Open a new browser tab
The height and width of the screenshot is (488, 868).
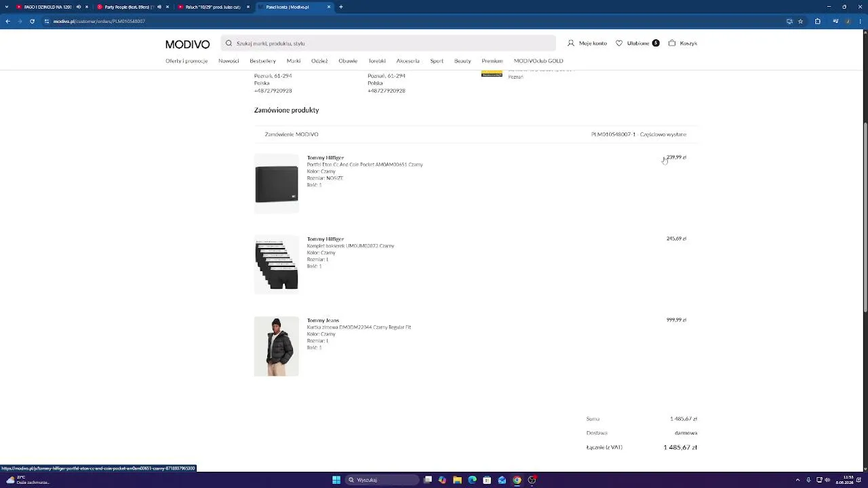click(341, 7)
